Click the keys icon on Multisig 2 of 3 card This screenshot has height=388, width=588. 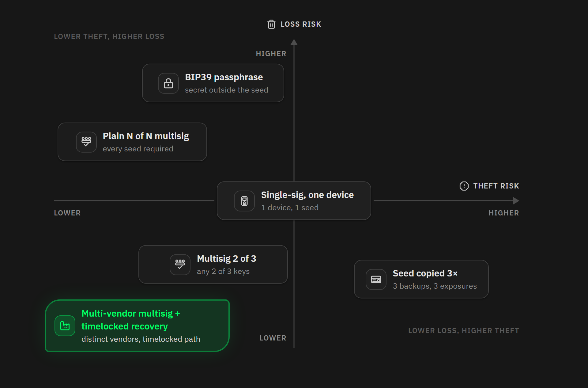(180, 265)
